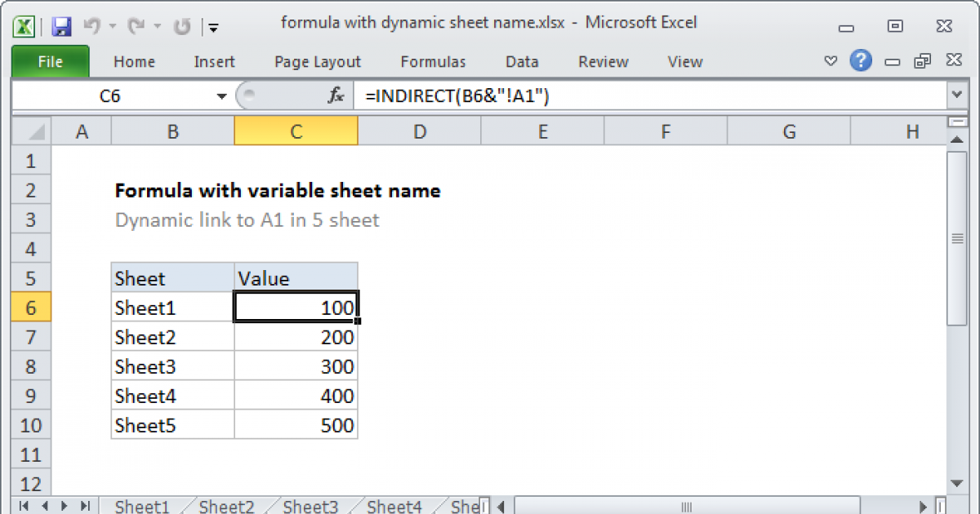The height and width of the screenshot is (514, 980).
Task: Select column D header
Action: pyautogui.click(x=419, y=131)
